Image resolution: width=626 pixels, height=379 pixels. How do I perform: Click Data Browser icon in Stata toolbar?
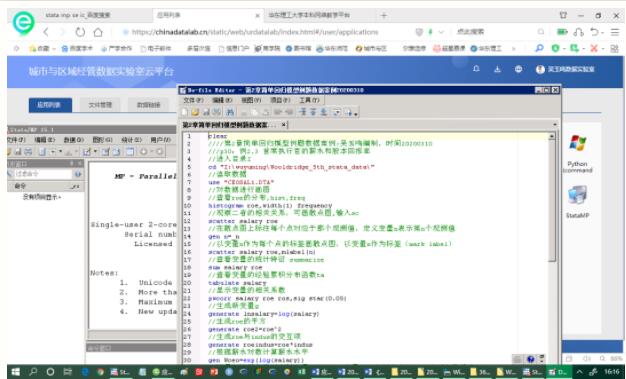point(116,152)
